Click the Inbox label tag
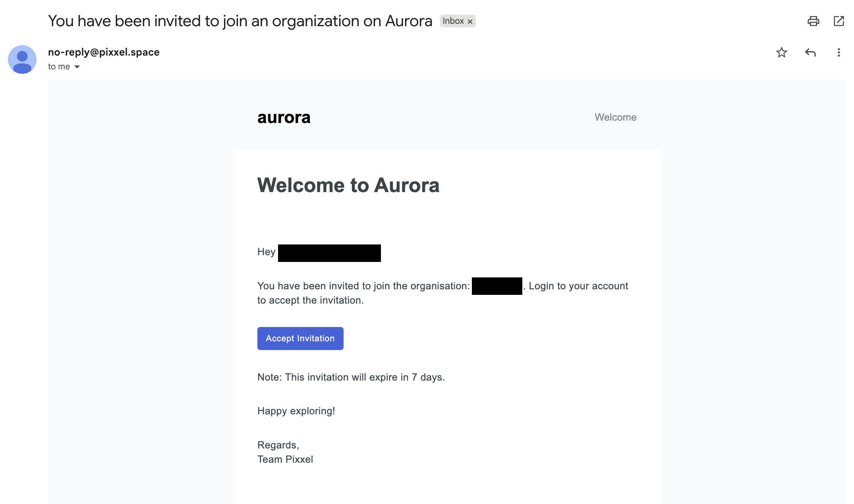 point(453,21)
